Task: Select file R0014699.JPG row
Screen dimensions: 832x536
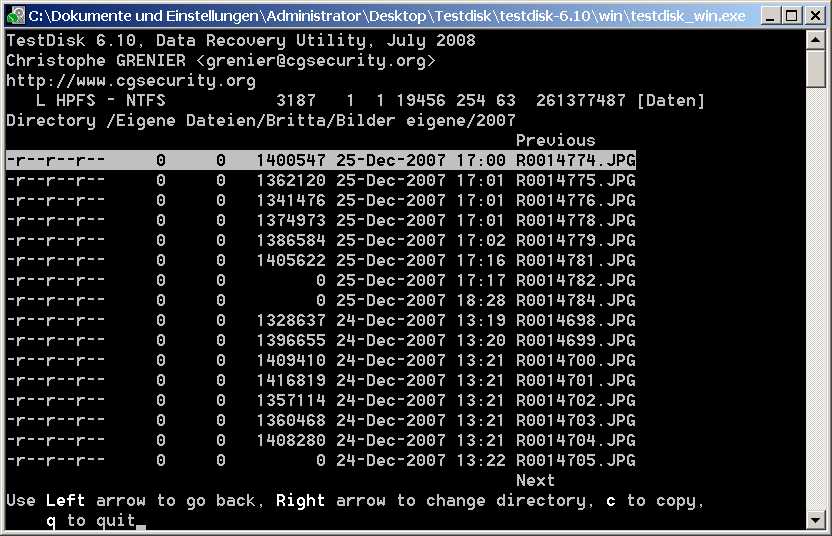Action: 321,340
